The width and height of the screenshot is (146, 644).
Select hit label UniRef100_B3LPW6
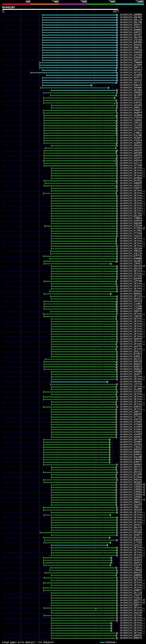click(x=131, y=135)
